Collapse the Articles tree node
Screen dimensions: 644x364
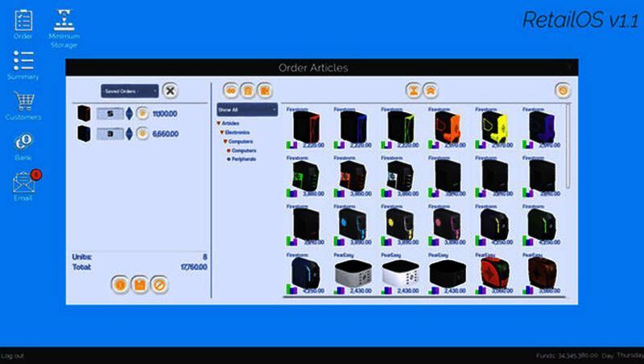[217, 122]
